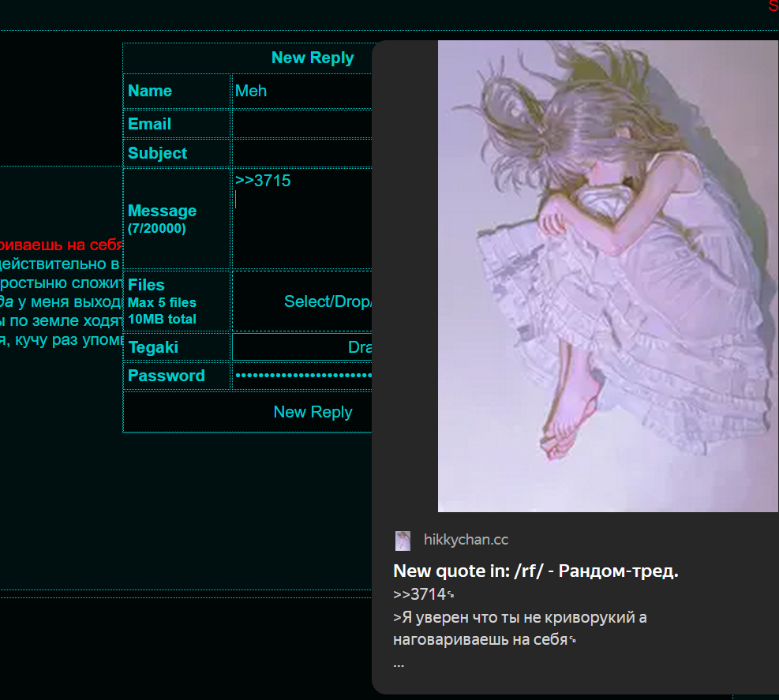Submit with the bottom New Reply button
This screenshot has height=700, width=779.
313,412
